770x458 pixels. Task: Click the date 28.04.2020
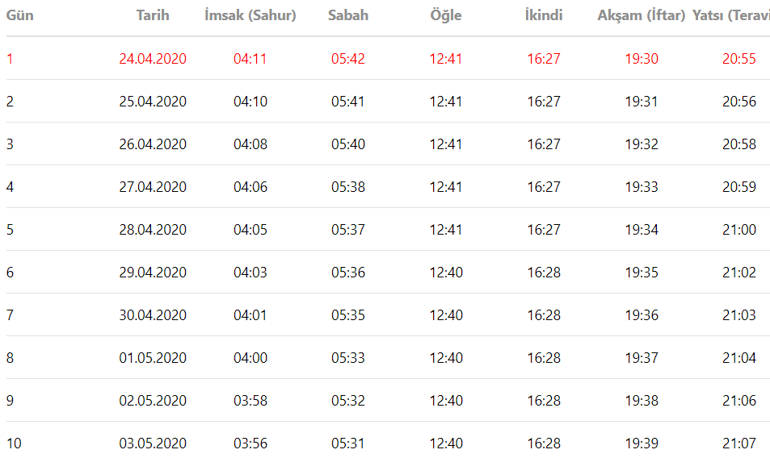(152, 229)
